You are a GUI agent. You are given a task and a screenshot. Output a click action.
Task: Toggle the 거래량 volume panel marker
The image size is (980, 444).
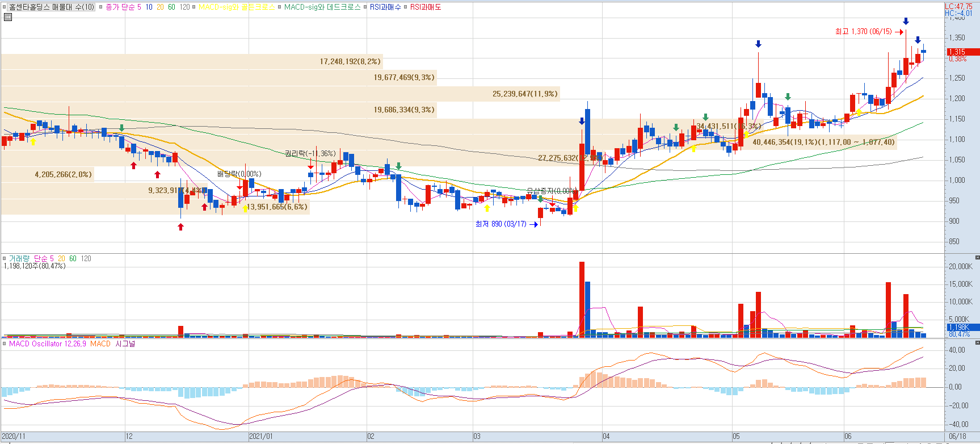[x=5, y=258]
